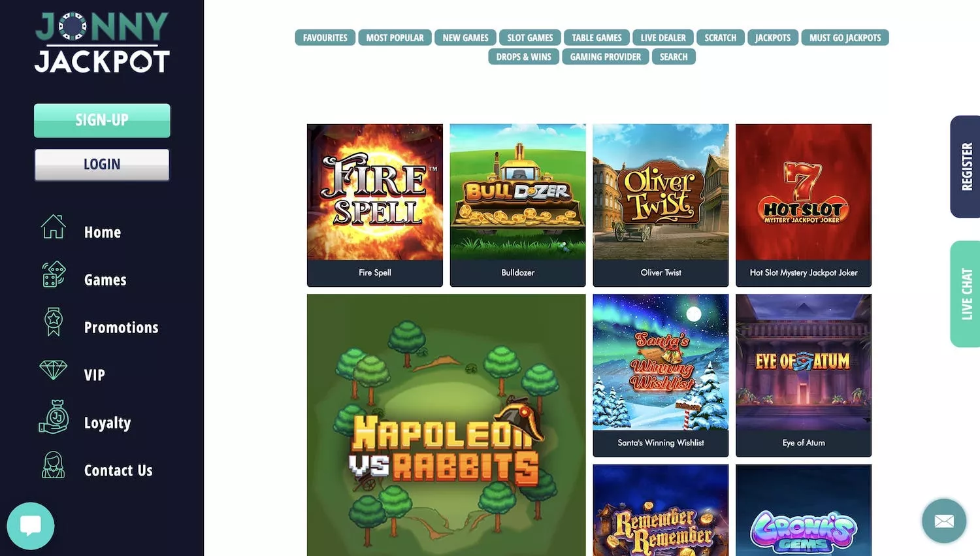The image size is (980, 556).
Task: Click the Login button
Action: point(102,165)
